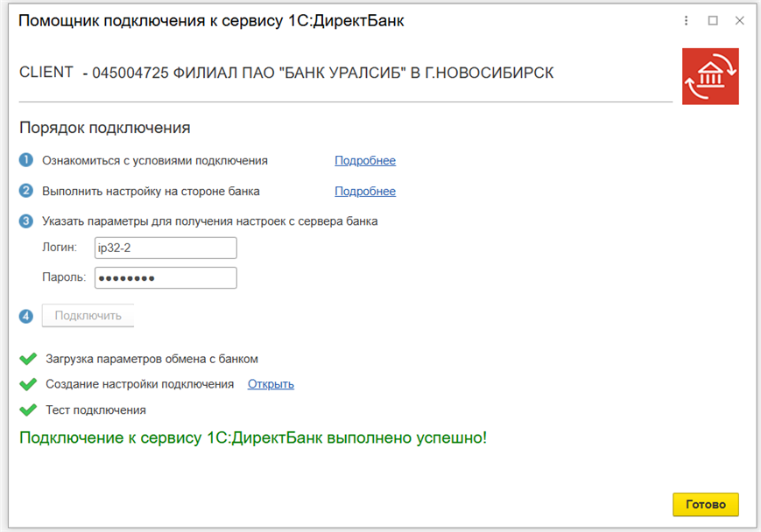Screen dimensions: 761x532
Task: Open Подробнее link for настройку на стороне банка
Action: click(365, 192)
